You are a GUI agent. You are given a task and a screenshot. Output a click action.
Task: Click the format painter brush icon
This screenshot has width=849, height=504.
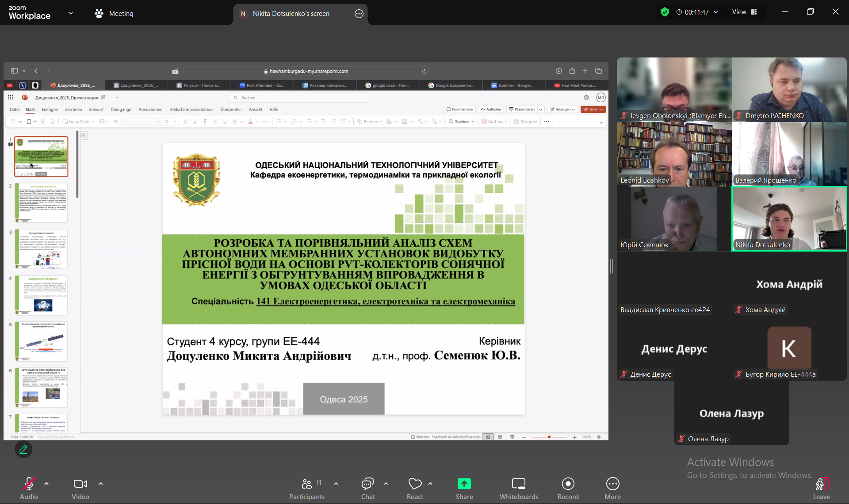[43, 122]
